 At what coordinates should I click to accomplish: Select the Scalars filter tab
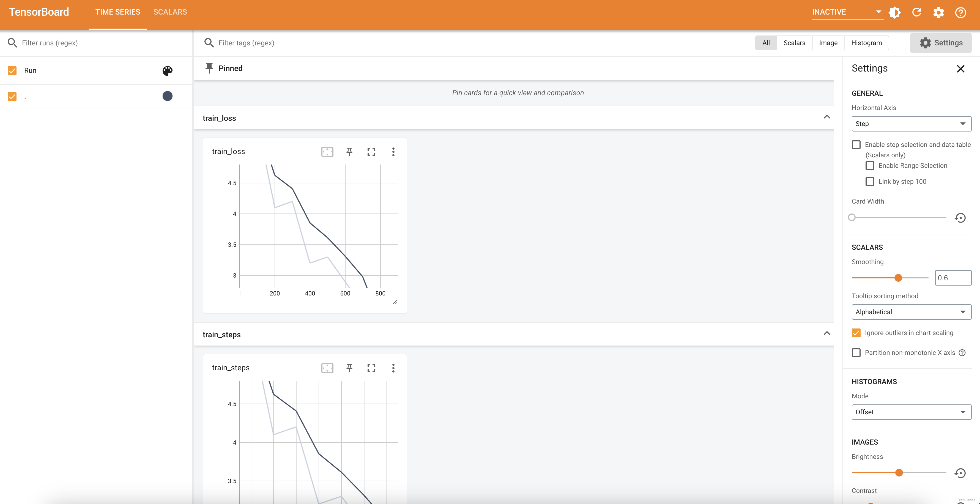pyautogui.click(x=794, y=43)
